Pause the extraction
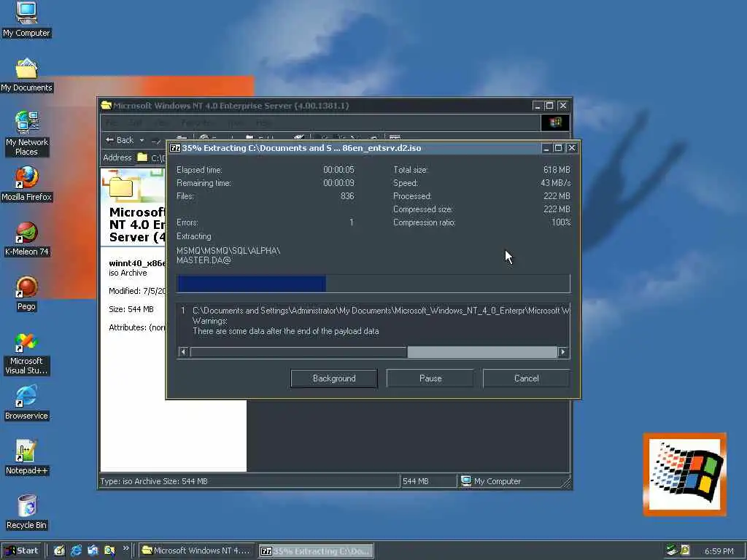 pos(430,378)
